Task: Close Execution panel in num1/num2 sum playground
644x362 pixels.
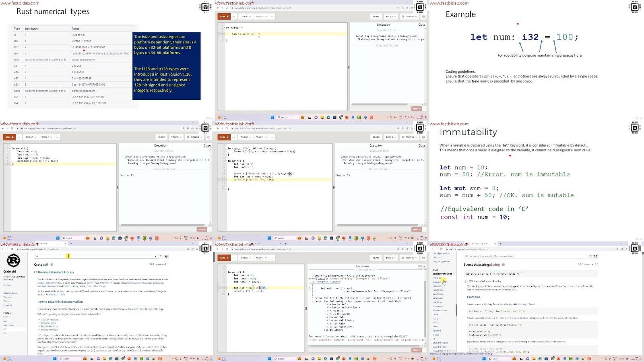Action: coord(207,145)
